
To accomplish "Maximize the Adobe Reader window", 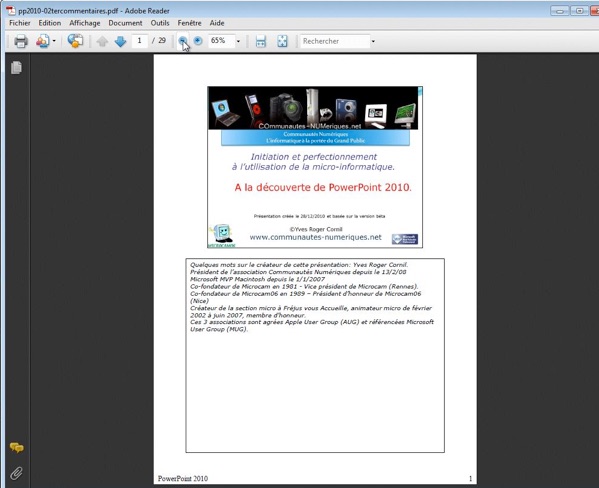I will pos(579,11).
